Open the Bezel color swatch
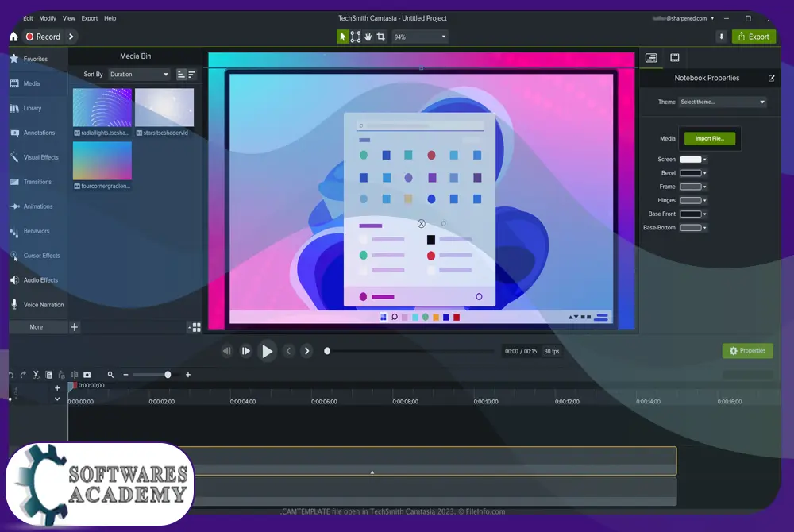 click(691, 173)
